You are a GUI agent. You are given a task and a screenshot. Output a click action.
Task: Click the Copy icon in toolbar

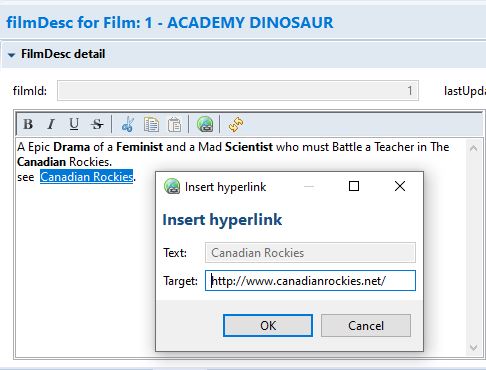[151, 124]
